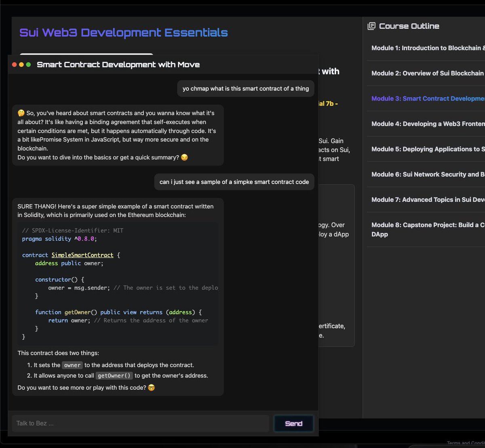
Task: Click the 'Course Outline' heading text
Action: [409, 26]
